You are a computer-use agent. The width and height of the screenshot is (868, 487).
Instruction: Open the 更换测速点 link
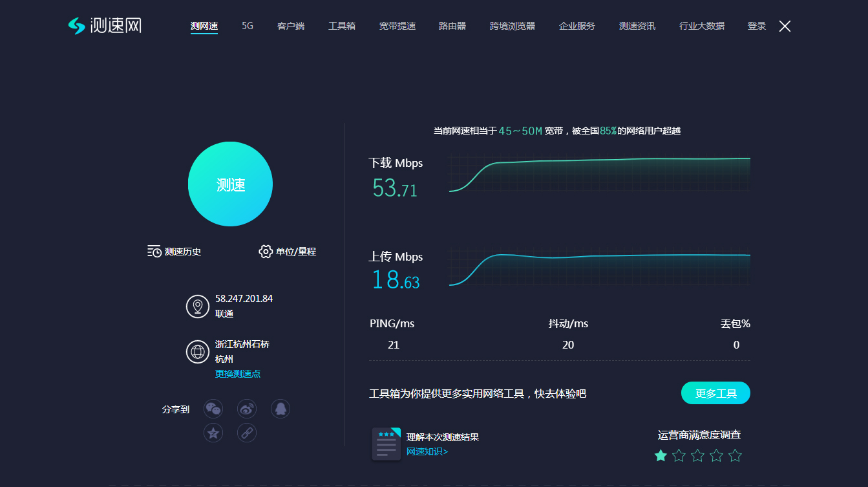(238, 373)
